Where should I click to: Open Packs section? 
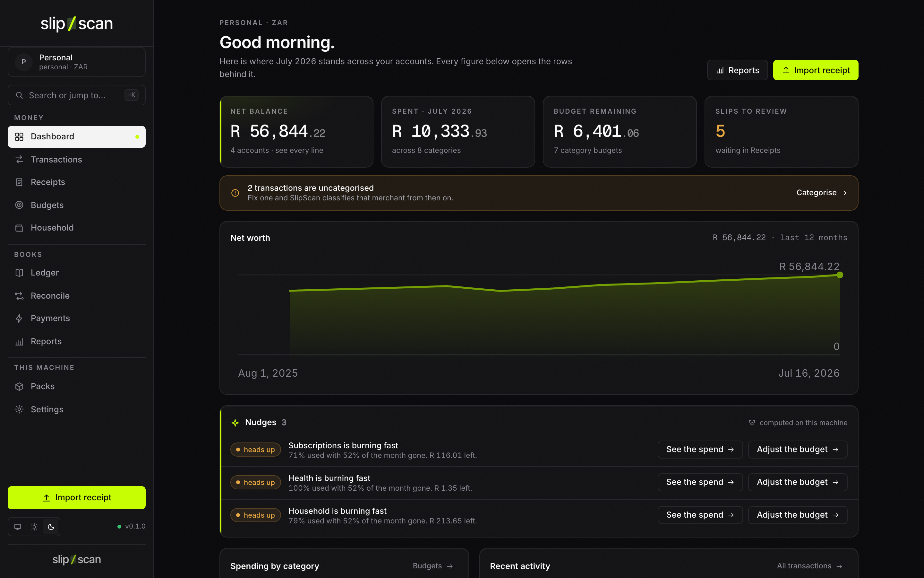pos(76,386)
